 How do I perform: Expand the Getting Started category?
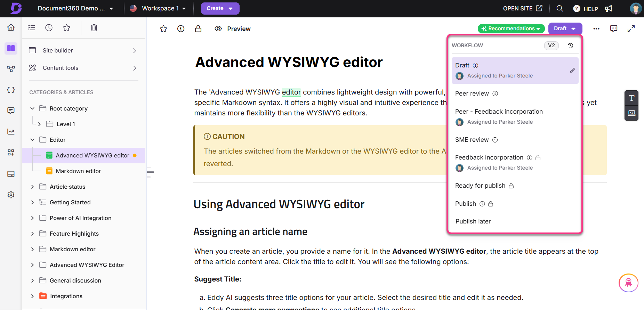(x=32, y=202)
